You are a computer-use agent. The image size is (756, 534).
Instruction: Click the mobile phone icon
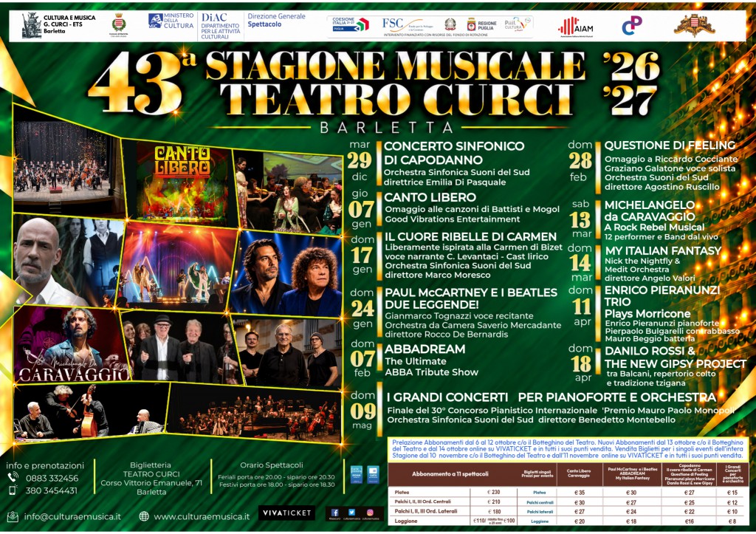13,490
